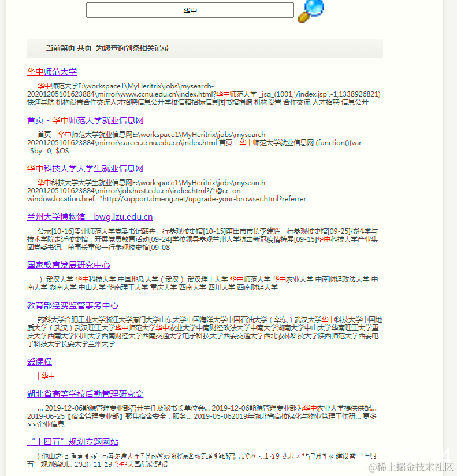Open 兰州大学博物馆 - bwg.lzu.edu.cn link

point(90,217)
